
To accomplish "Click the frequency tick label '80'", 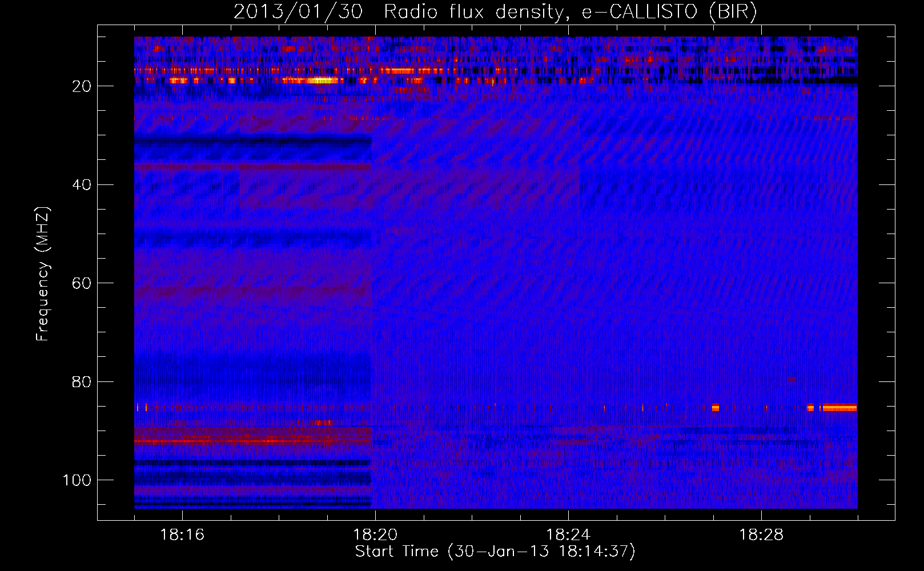I will click(82, 382).
